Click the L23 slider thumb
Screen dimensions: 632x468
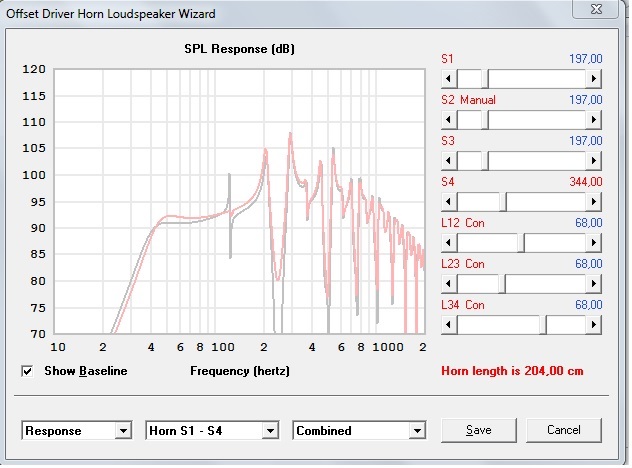[502, 284]
